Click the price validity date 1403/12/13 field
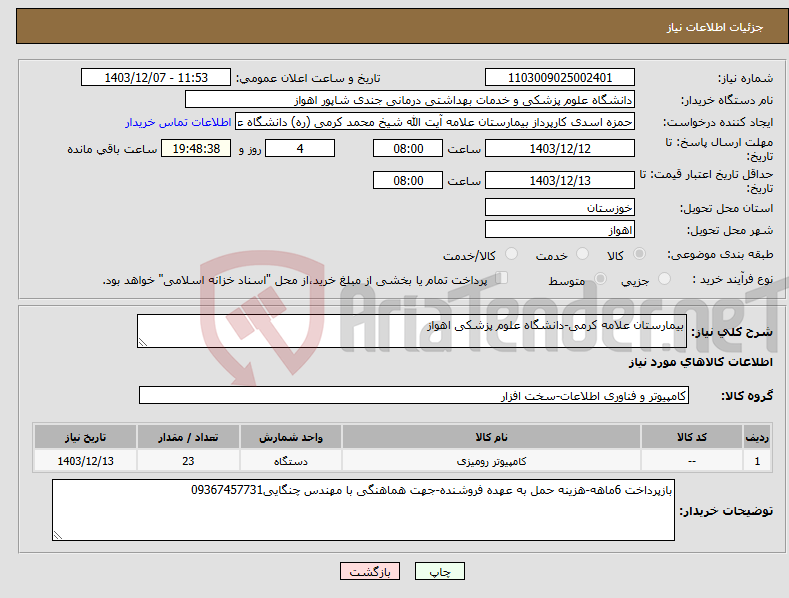The image size is (789, 598). click(x=560, y=180)
